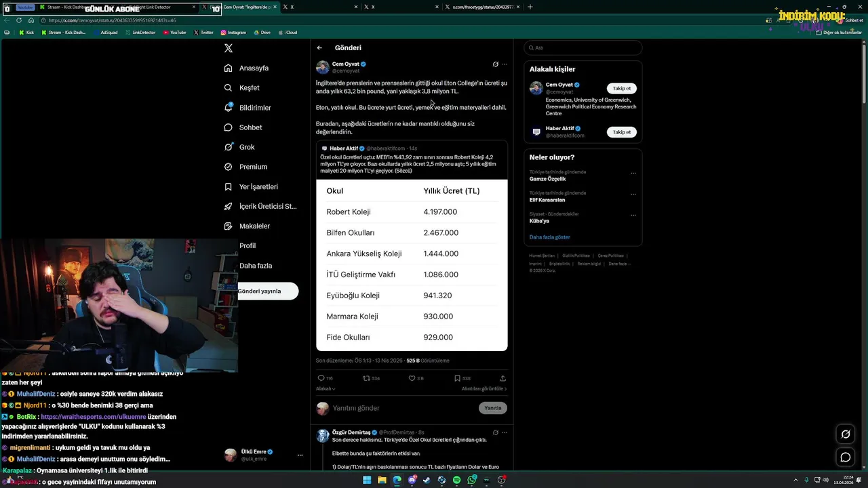Open Anasayfa home in sidebar
The width and height of the screenshot is (868, 488).
[x=247, y=68]
